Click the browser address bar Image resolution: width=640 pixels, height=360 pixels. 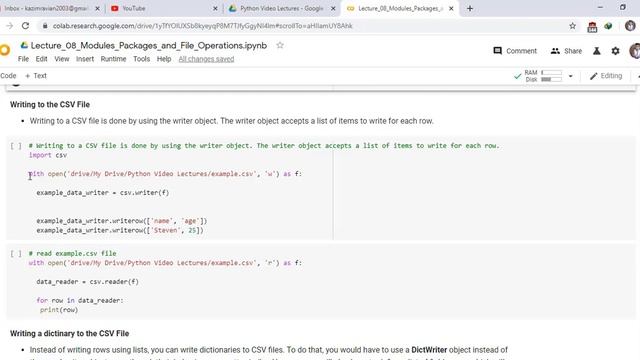point(302,26)
